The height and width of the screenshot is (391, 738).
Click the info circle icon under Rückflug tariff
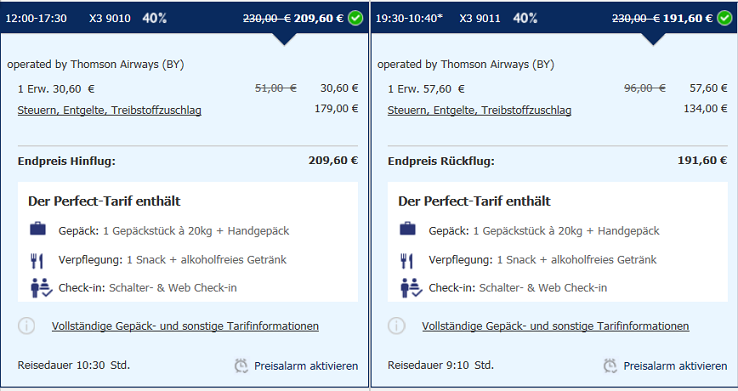tap(396, 326)
